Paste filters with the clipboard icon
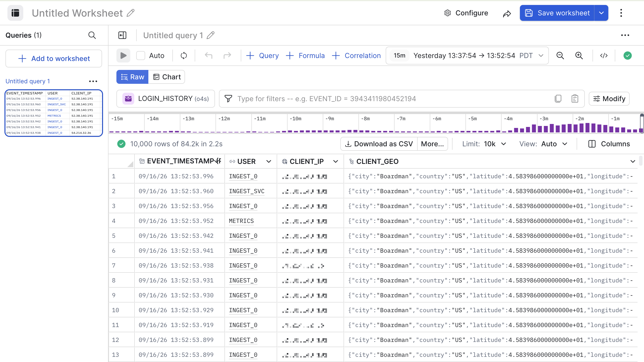 [575, 99]
